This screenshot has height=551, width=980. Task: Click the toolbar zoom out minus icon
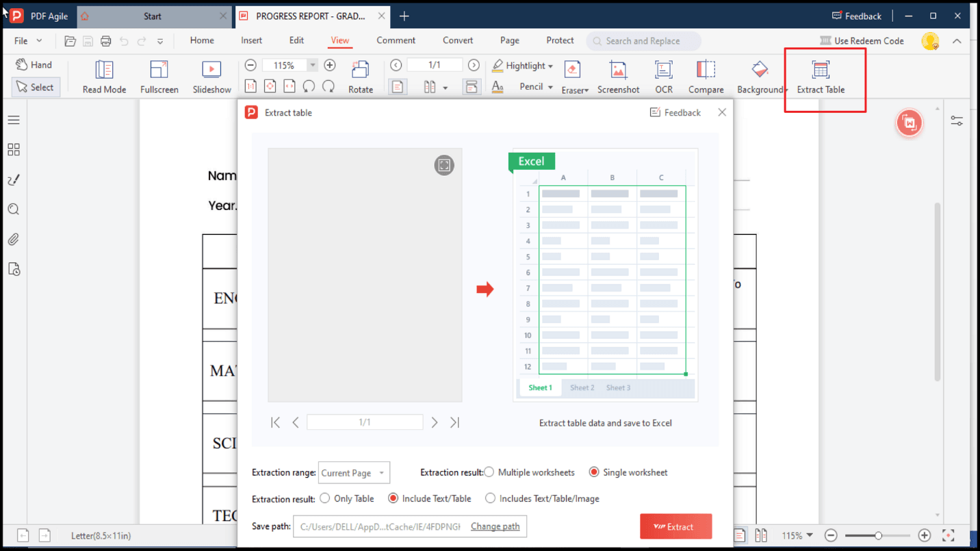click(x=250, y=65)
